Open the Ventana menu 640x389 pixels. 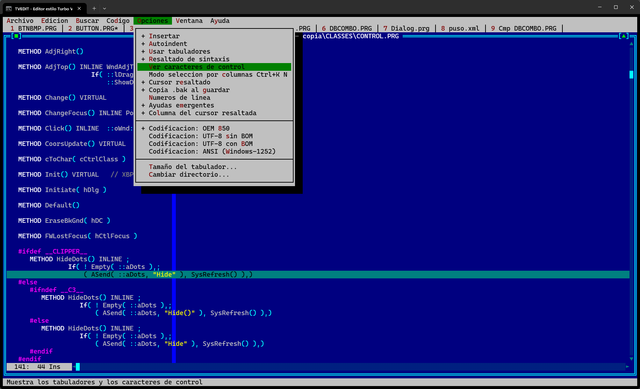pyautogui.click(x=189, y=21)
